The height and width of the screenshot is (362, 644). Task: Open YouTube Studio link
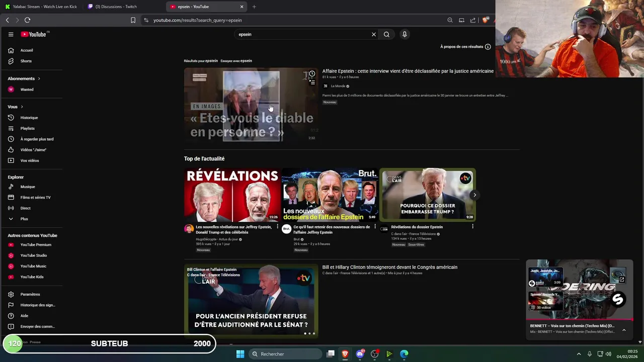pyautogui.click(x=28, y=255)
